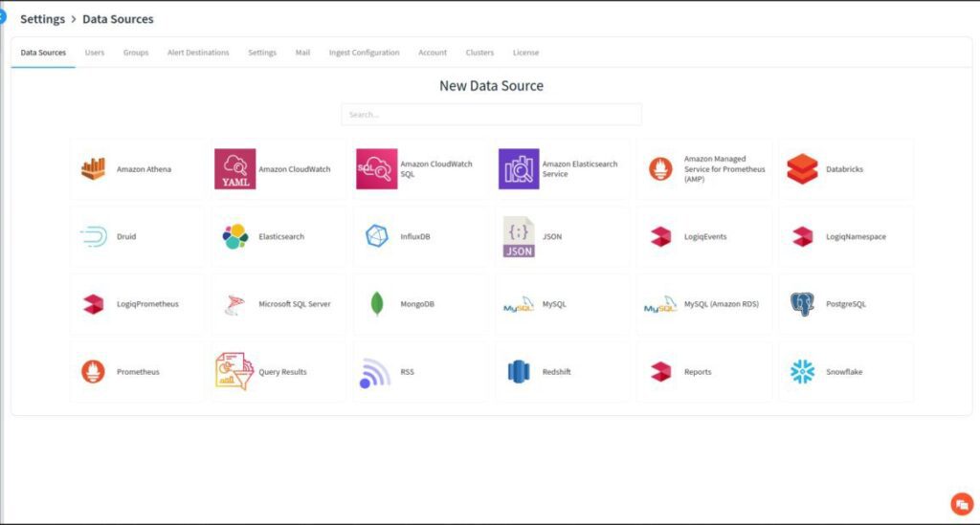Switch to the Settings tab

point(262,53)
